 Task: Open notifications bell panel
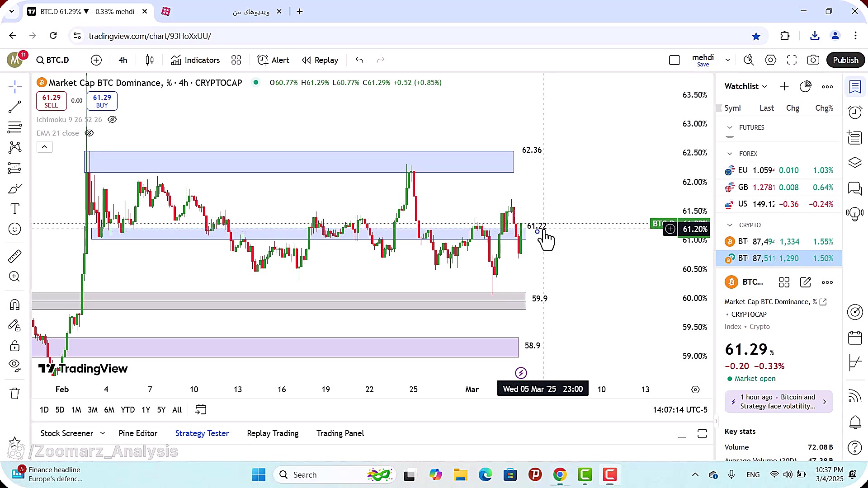click(x=855, y=422)
